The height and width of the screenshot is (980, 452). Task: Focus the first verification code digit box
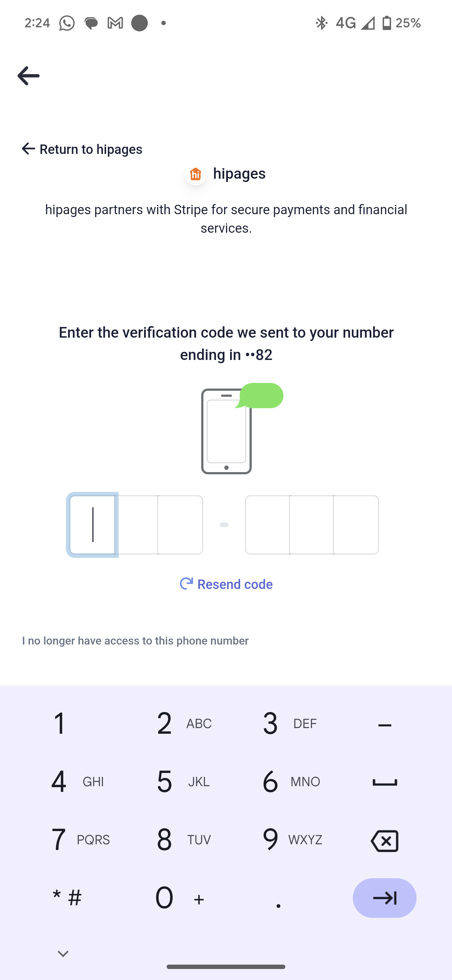click(x=92, y=525)
